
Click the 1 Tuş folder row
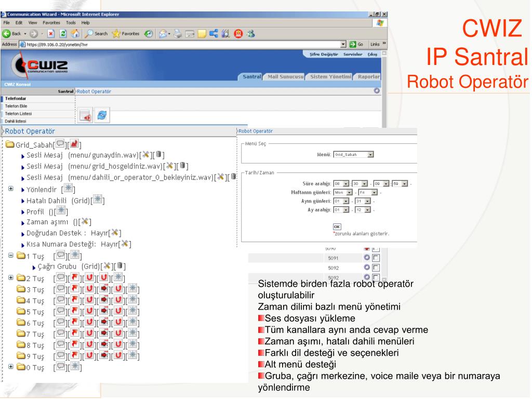pos(31,256)
